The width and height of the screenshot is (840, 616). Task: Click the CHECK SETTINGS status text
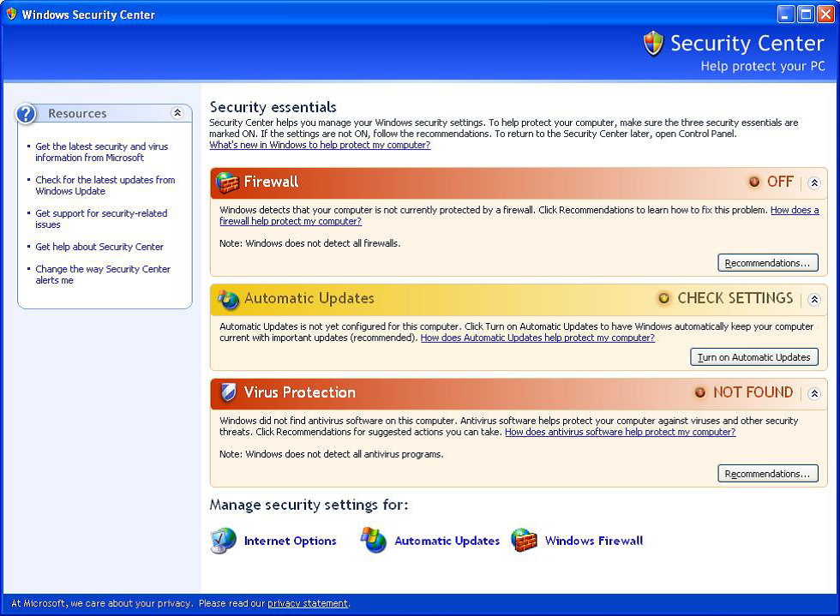735,298
